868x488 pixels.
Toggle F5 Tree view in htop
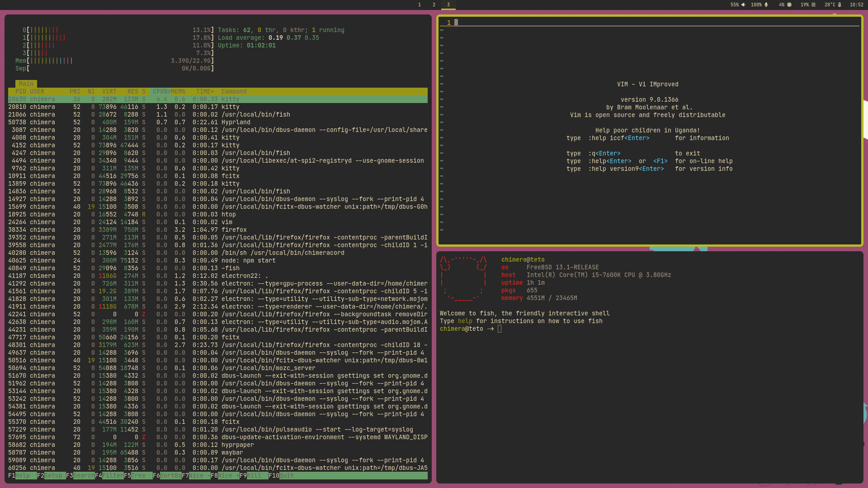click(138, 476)
